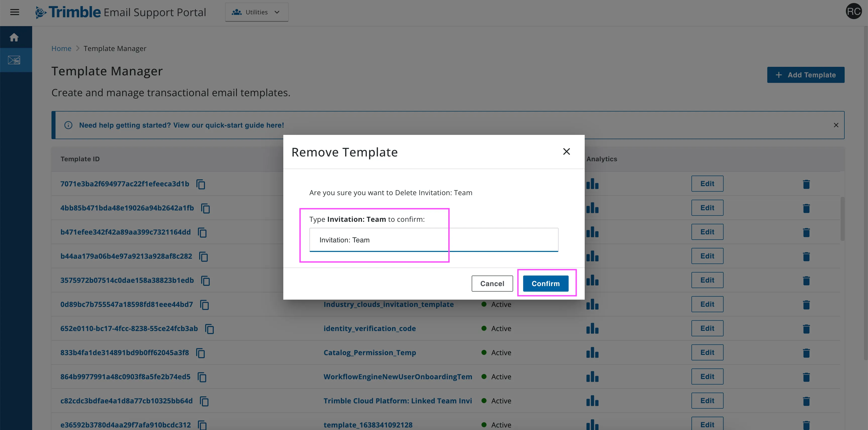The height and width of the screenshot is (430, 868).
Task: Edit the Catalog_Permission_Temp template
Action: click(x=707, y=352)
